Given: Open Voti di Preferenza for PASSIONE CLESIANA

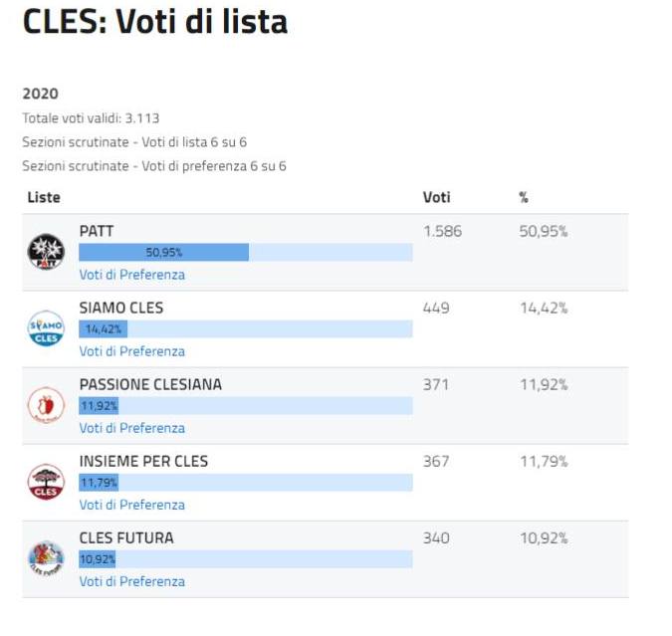Looking at the screenshot, I should point(131,428).
